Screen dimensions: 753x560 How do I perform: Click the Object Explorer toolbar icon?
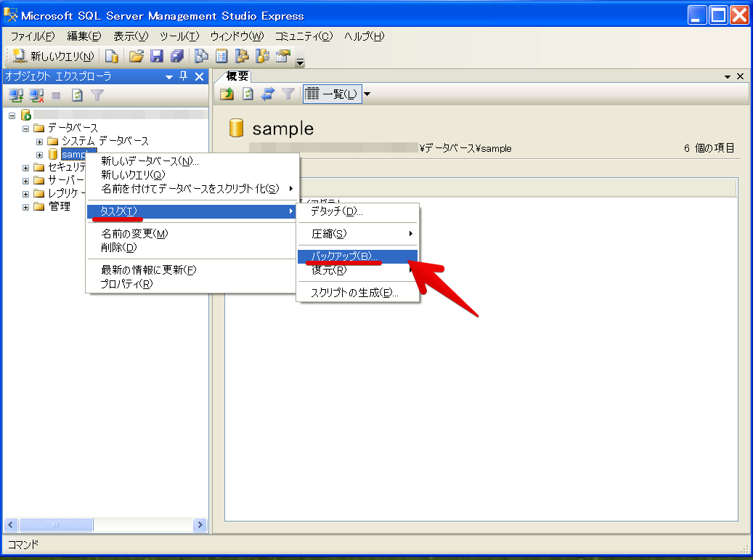(242, 56)
